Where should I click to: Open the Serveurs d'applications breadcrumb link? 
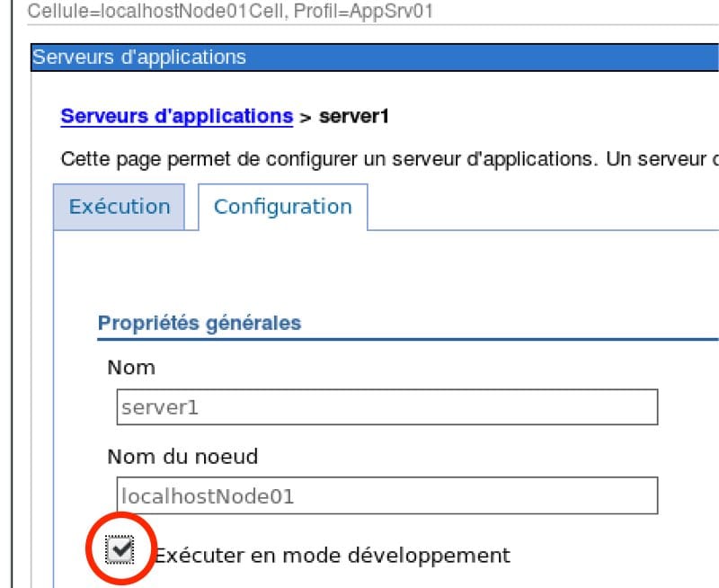[176, 116]
